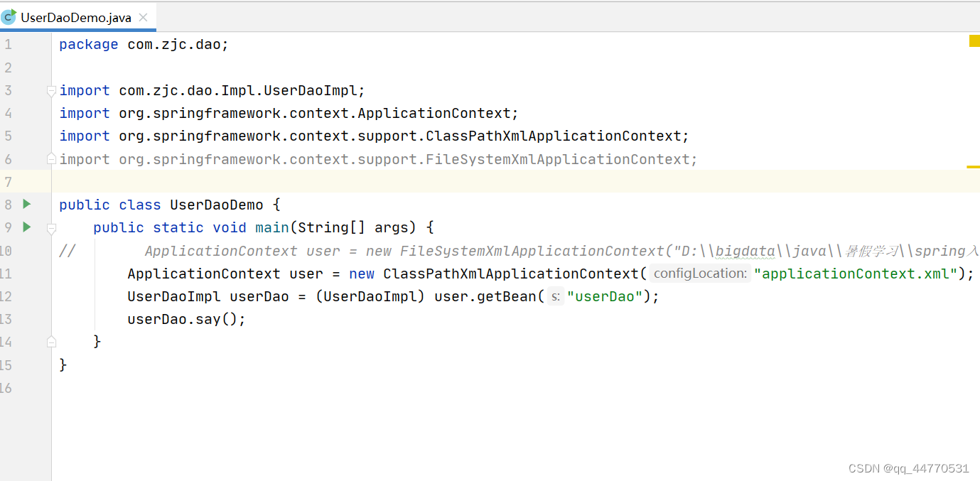Click the main method name on line 9
The height and width of the screenshot is (481, 980).
click(x=272, y=227)
